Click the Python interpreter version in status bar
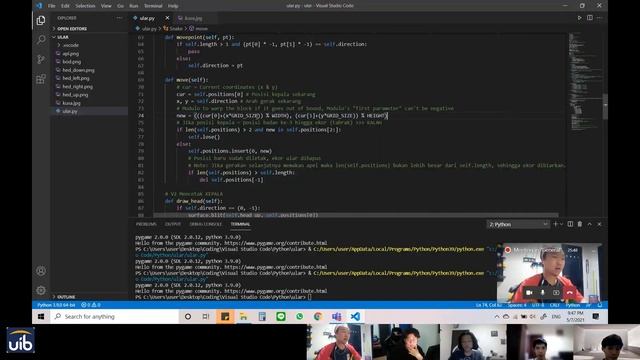 point(56,305)
